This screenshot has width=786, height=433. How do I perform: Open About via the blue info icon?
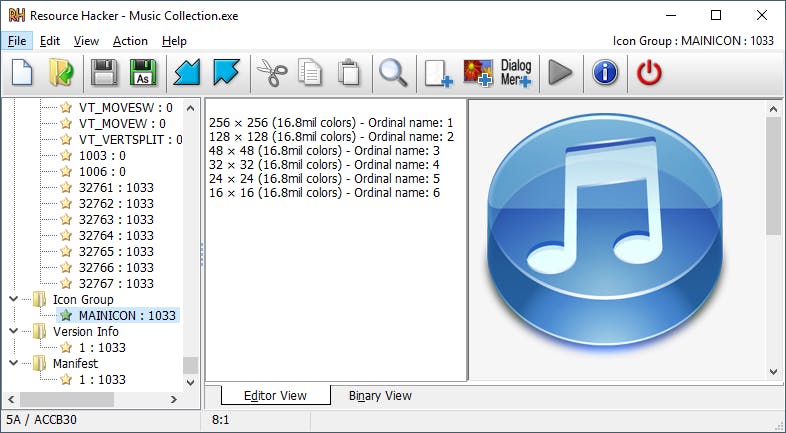click(x=605, y=73)
